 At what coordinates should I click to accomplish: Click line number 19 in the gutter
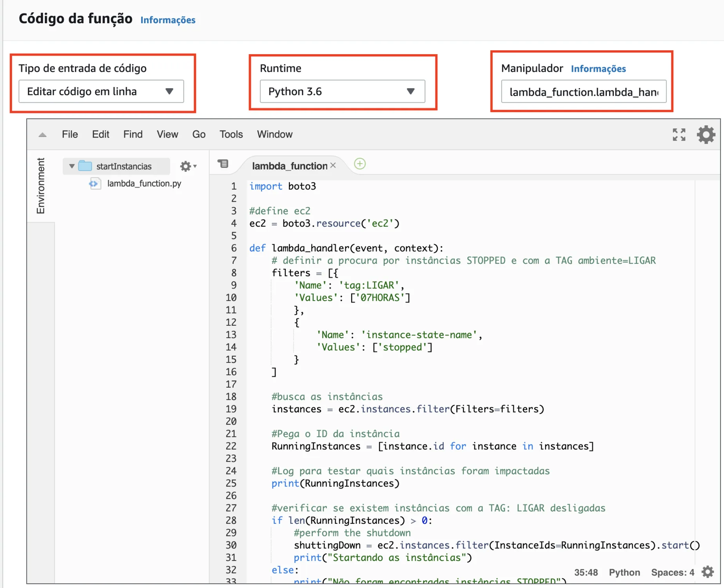231,409
